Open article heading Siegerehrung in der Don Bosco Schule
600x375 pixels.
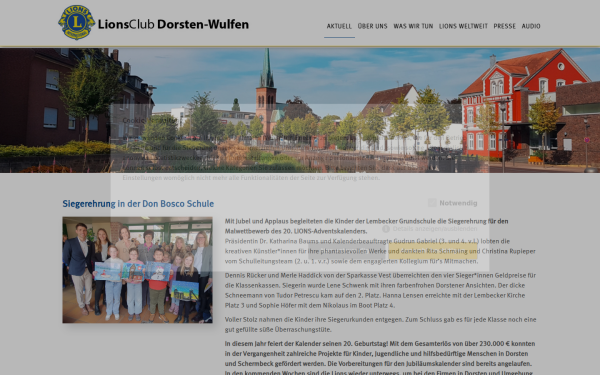click(x=138, y=204)
